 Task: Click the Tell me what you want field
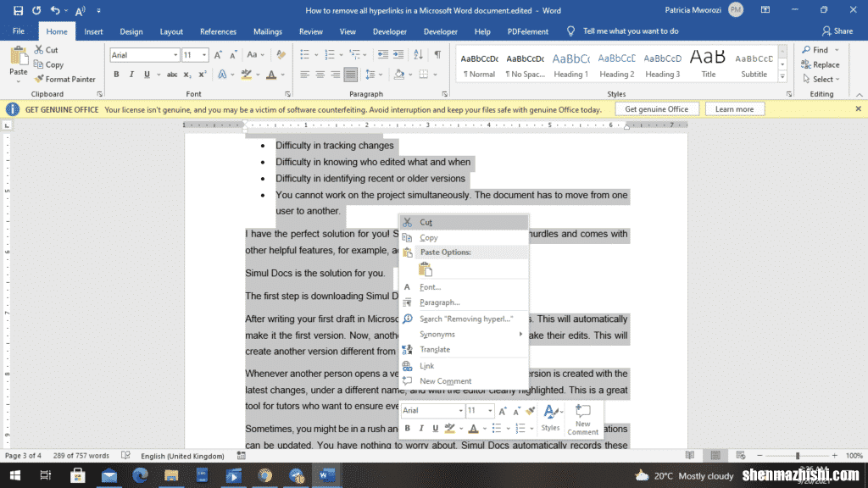point(631,31)
